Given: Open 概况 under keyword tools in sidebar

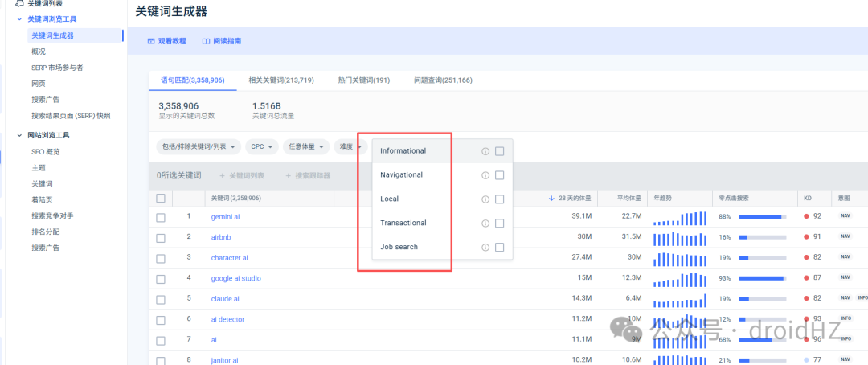Looking at the screenshot, I should (39, 51).
